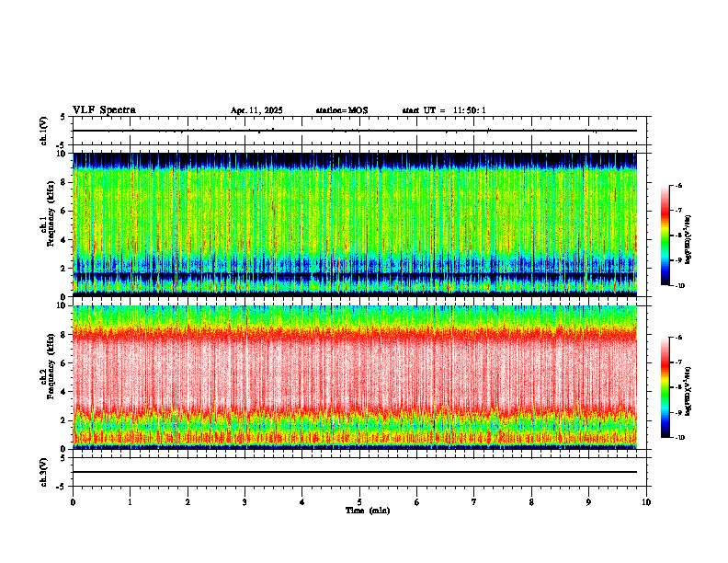Click the -6 label on ch.2 colorbar

pyautogui.click(x=678, y=338)
